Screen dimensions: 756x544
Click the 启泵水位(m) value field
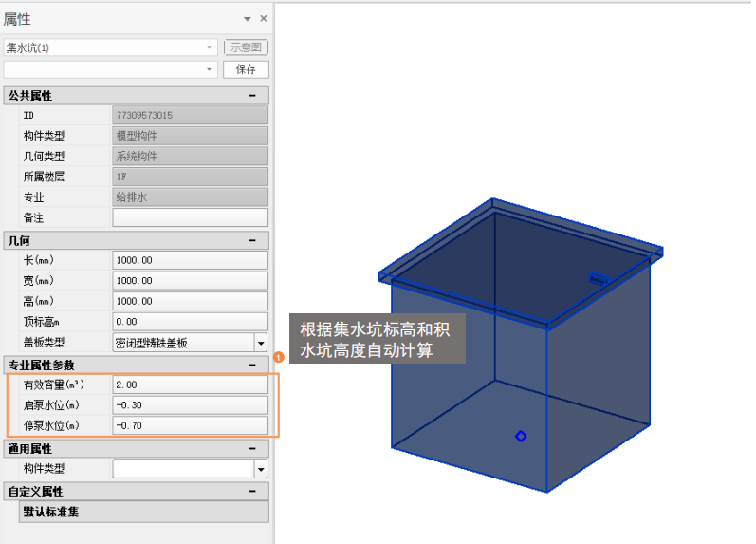pyautogui.click(x=190, y=405)
